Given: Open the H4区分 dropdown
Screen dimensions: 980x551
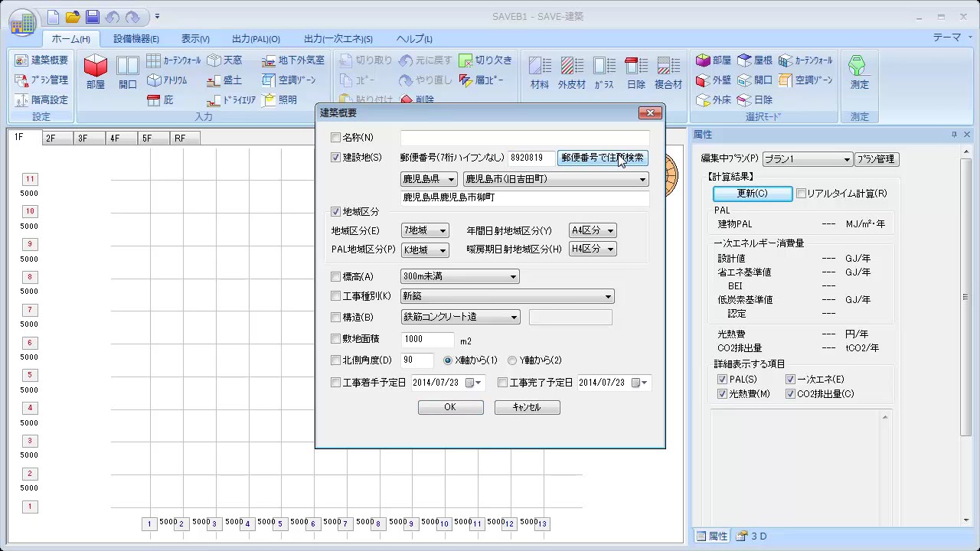Looking at the screenshot, I should coord(593,249).
